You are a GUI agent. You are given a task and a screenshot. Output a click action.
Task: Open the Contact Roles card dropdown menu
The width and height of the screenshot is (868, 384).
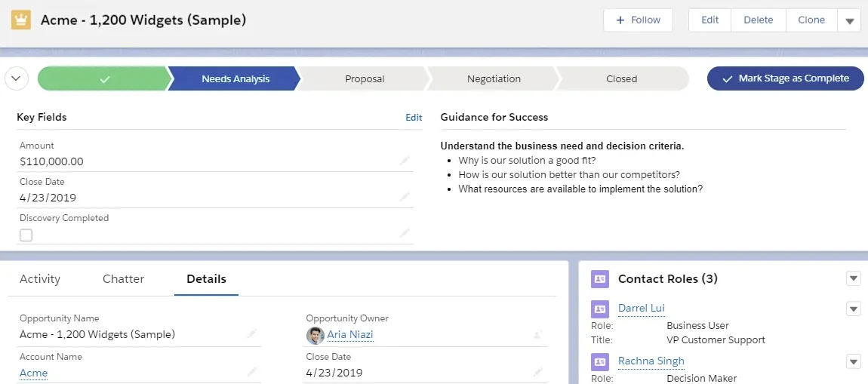pyautogui.click(x=853, y=279)
